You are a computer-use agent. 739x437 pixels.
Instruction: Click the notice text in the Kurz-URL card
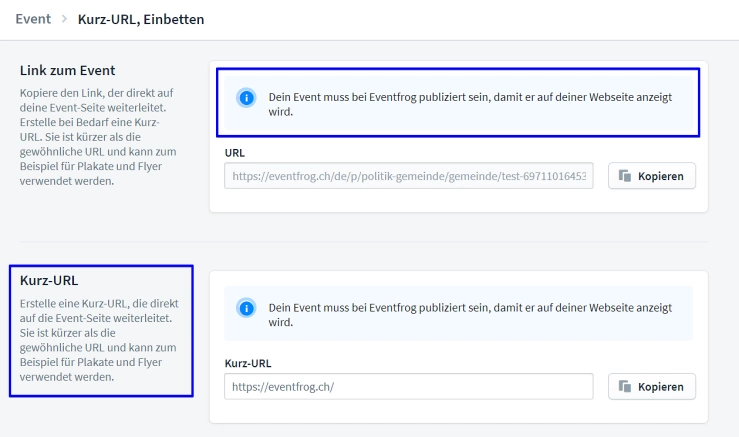[x=470, y=315]
